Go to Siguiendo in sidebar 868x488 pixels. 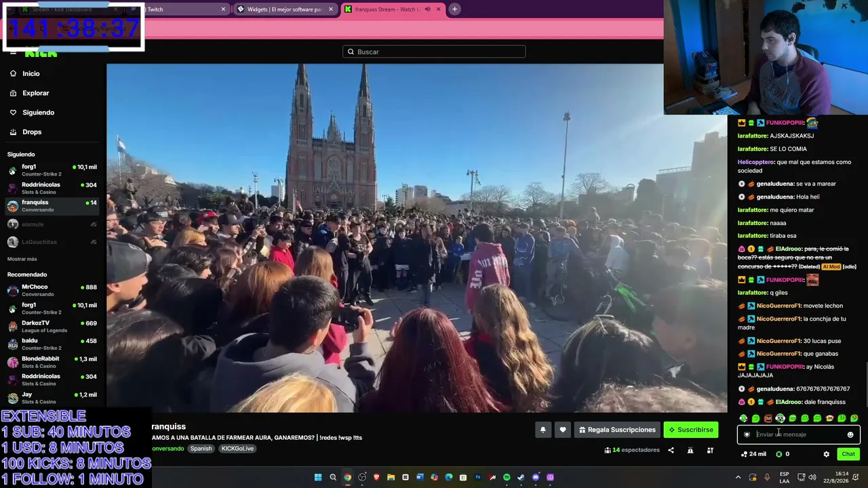[38, 113]
